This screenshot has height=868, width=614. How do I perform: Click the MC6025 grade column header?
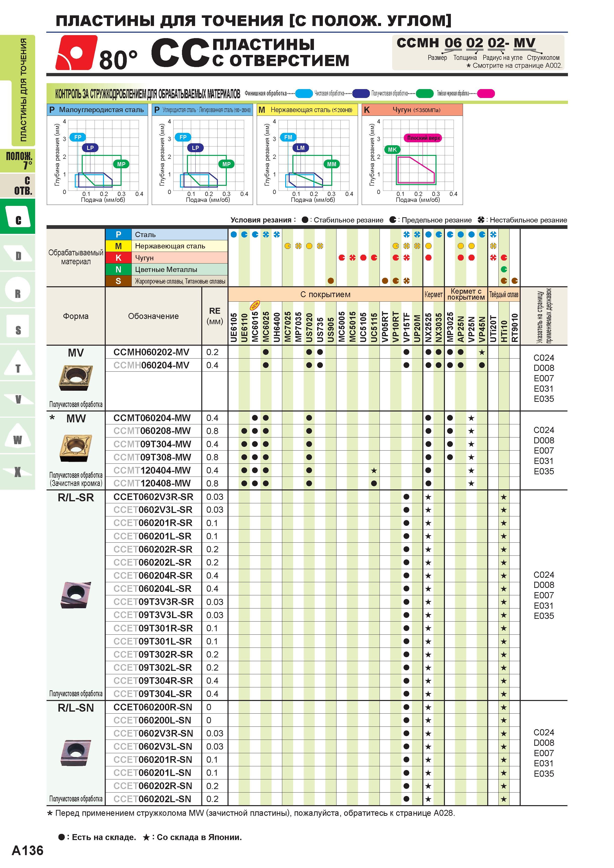point(266,327)
